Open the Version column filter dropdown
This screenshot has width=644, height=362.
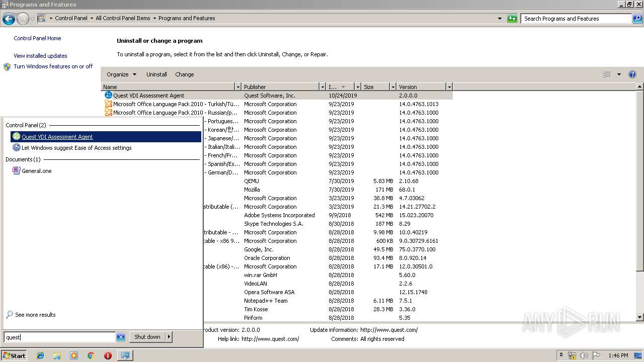pyautogui.click(x=449, y=87)
